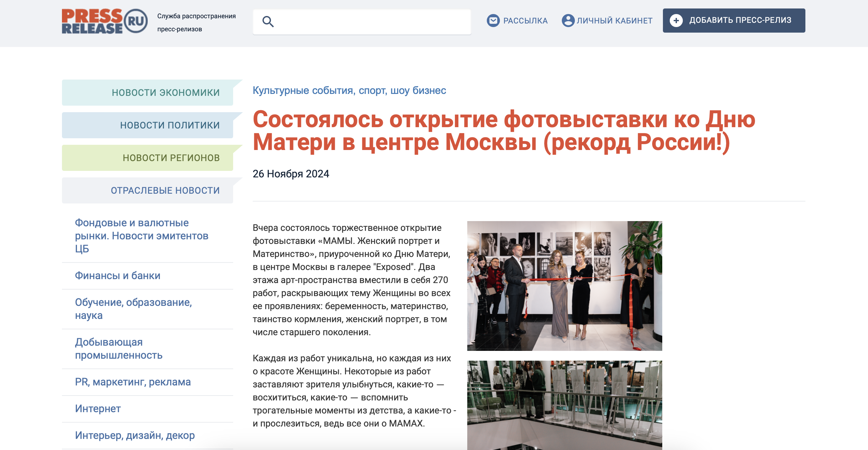The height and width of the screenshot is (450, 868).
Task: Open Фондовые и валютные рынки category
Action: pos(142,236)
